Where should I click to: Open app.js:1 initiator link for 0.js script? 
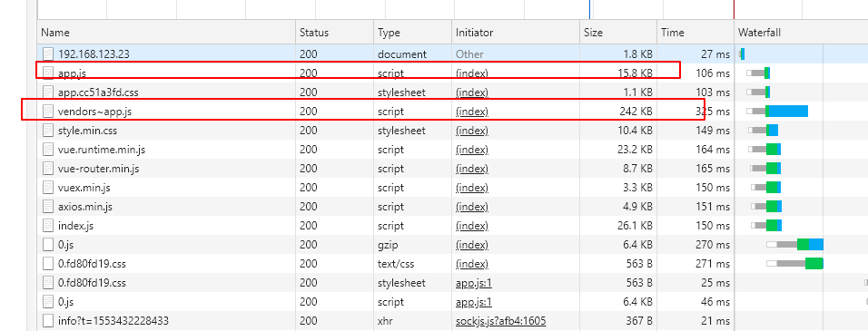tap(474, 302)
